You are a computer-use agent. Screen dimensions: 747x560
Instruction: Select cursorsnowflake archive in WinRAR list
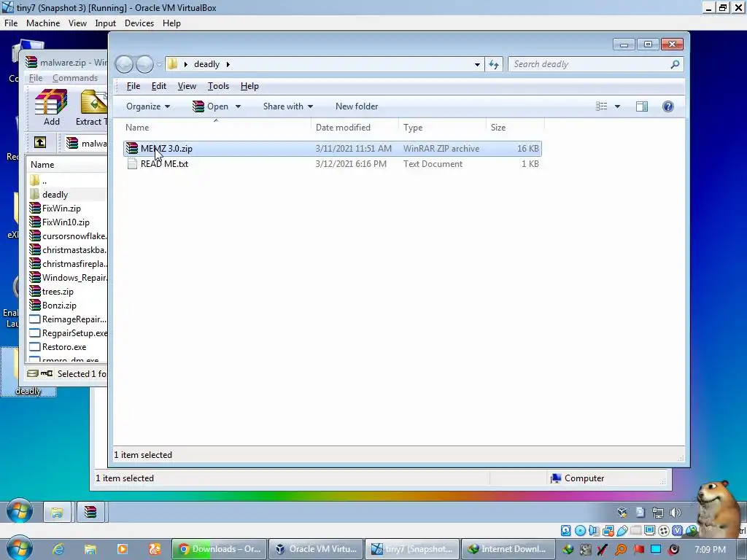(x=68, y=236)
